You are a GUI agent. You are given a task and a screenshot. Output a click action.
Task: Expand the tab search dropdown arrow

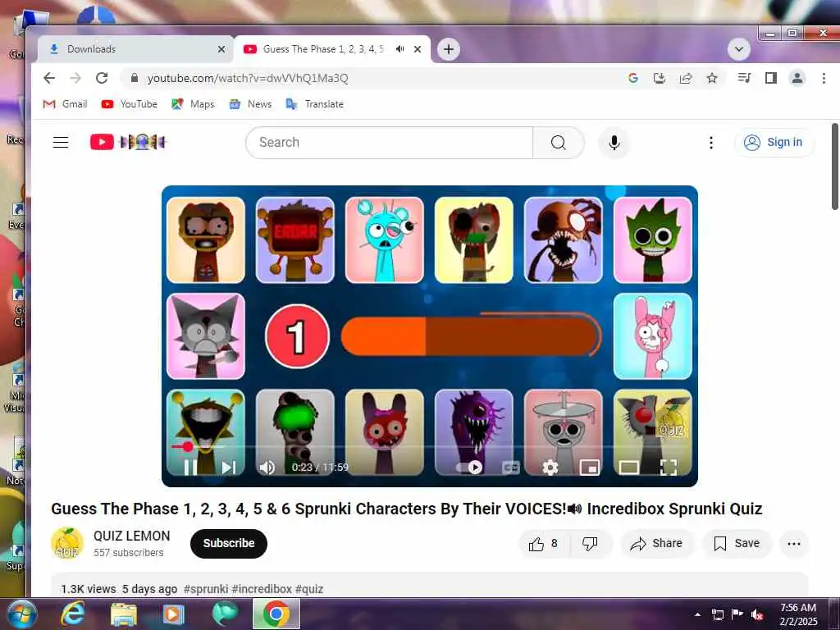coord(739,50)
